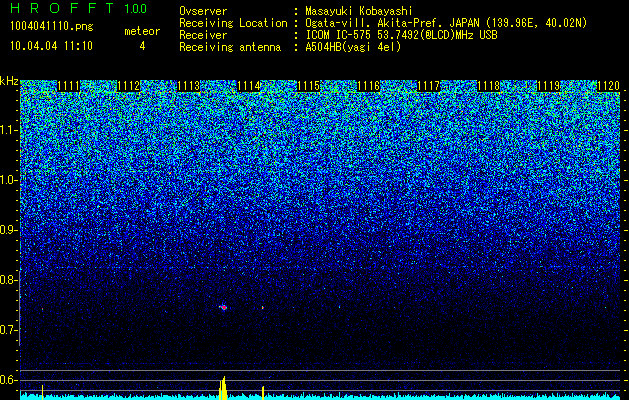The height and width of the screenshot is (400, 629).
Task: Click the 1114 time marker
Action: pos(249,86)
